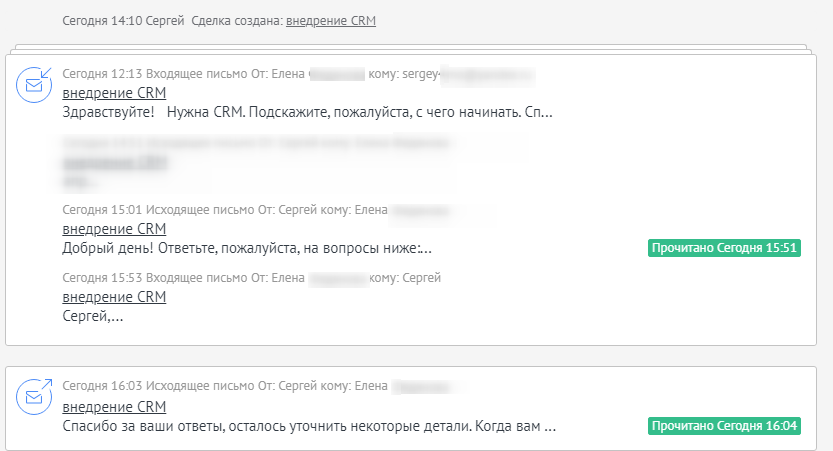Open 'внедрение CRM' link in the 16:03 email
This screenshot has width=833, height=451.
(114, 407)
